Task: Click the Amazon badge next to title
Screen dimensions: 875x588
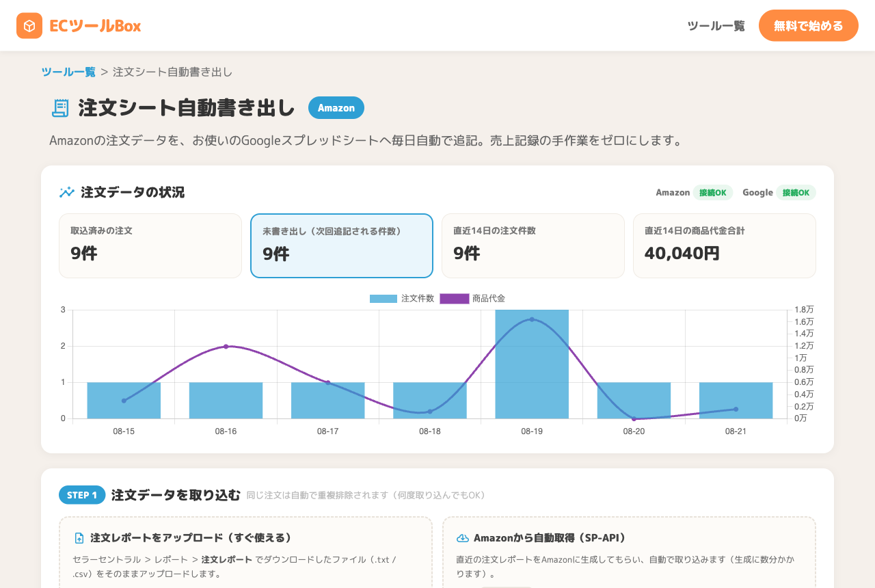Action: 336,108
